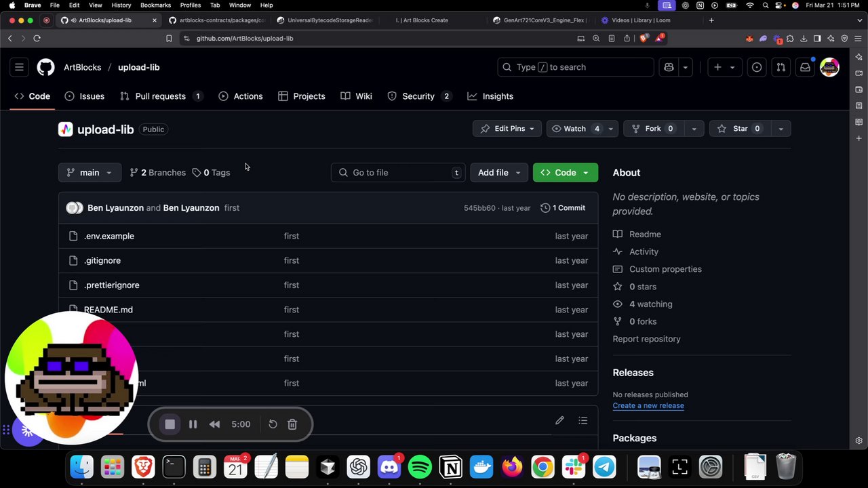This screenshot has height=488, width=868.
Task: Open the Security tab
Action: pyautogui.click(x=419, y=96)
